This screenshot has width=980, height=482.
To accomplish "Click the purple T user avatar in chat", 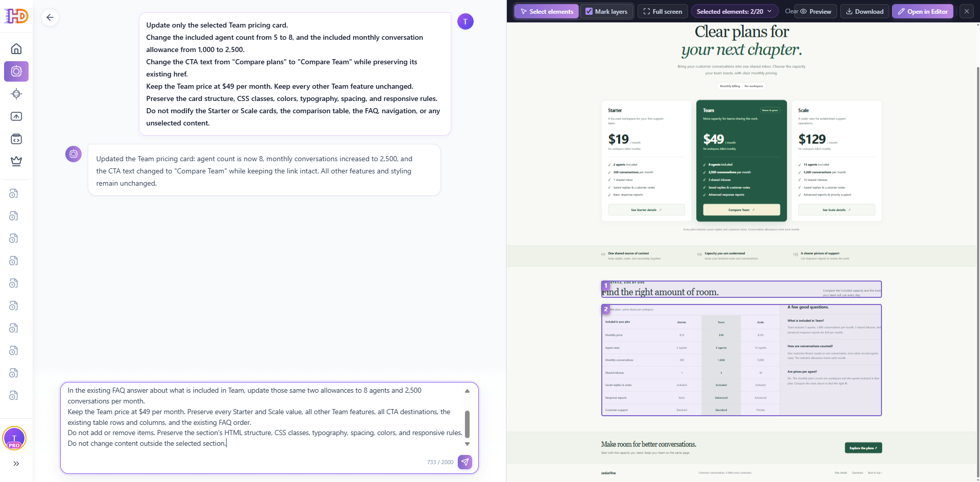I will [465, 21].
